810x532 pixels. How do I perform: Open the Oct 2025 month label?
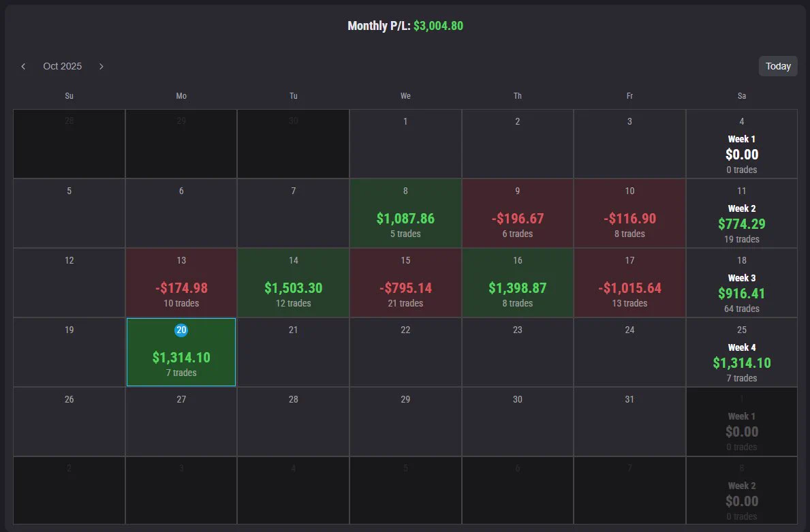[x=63, y=66]
